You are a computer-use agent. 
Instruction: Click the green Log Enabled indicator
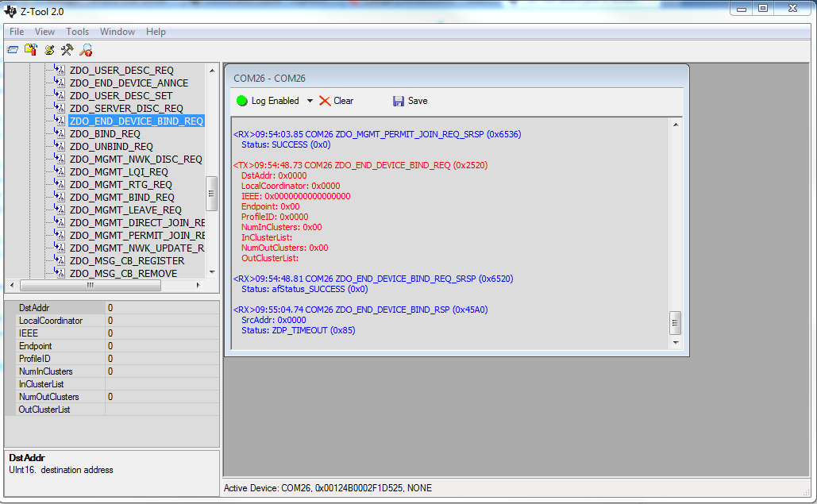(241, 101)
